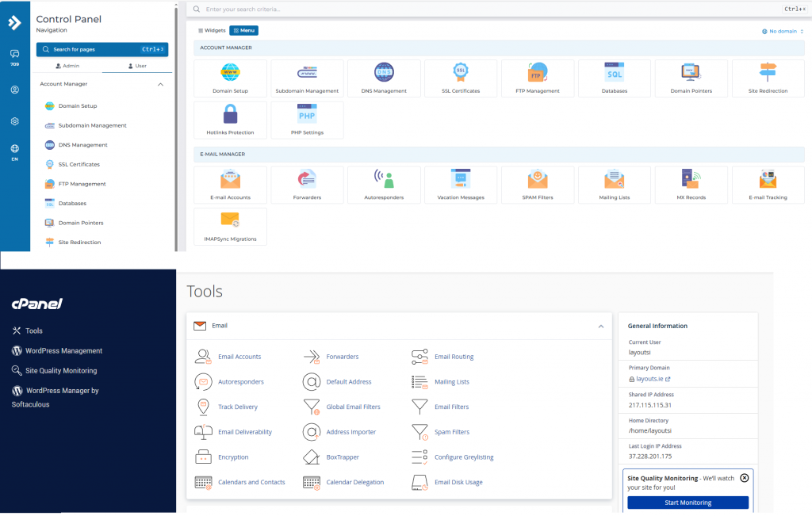Click the search criteria input field

point(476,9)
